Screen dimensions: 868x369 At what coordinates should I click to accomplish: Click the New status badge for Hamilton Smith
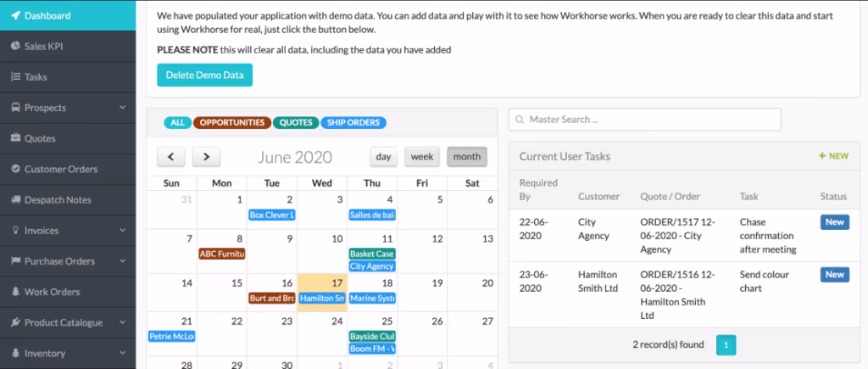835,275
